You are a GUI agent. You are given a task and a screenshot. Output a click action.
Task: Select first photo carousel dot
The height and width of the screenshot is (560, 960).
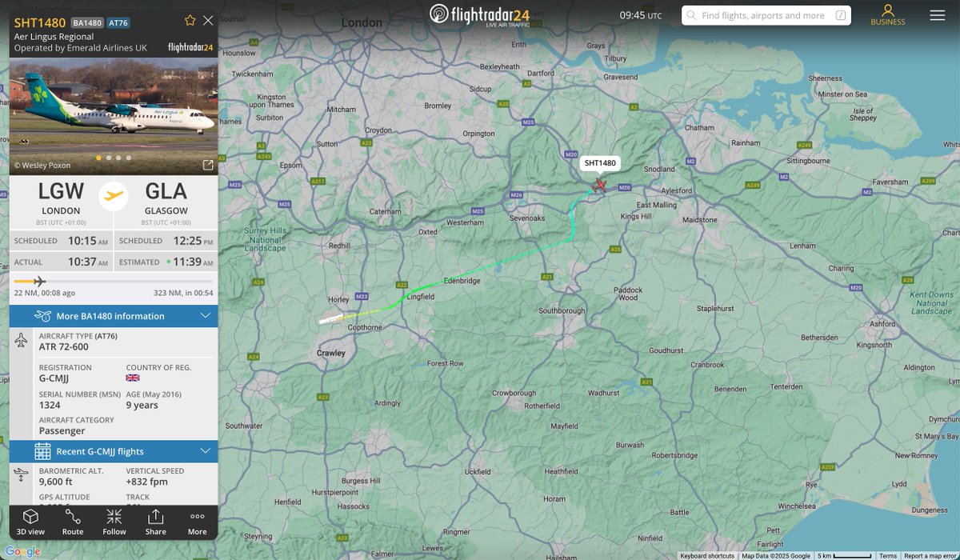point(99,158)
